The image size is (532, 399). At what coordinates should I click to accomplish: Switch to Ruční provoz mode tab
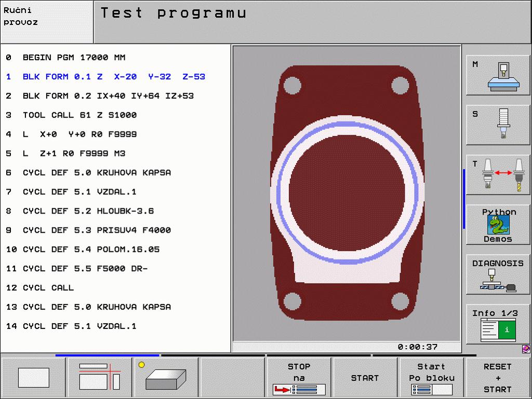coord(47,22)
